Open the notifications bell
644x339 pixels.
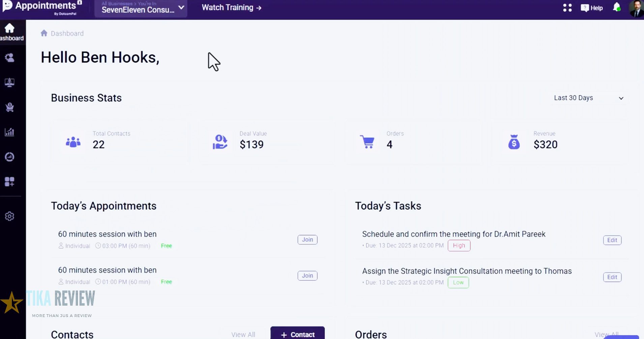617,7
